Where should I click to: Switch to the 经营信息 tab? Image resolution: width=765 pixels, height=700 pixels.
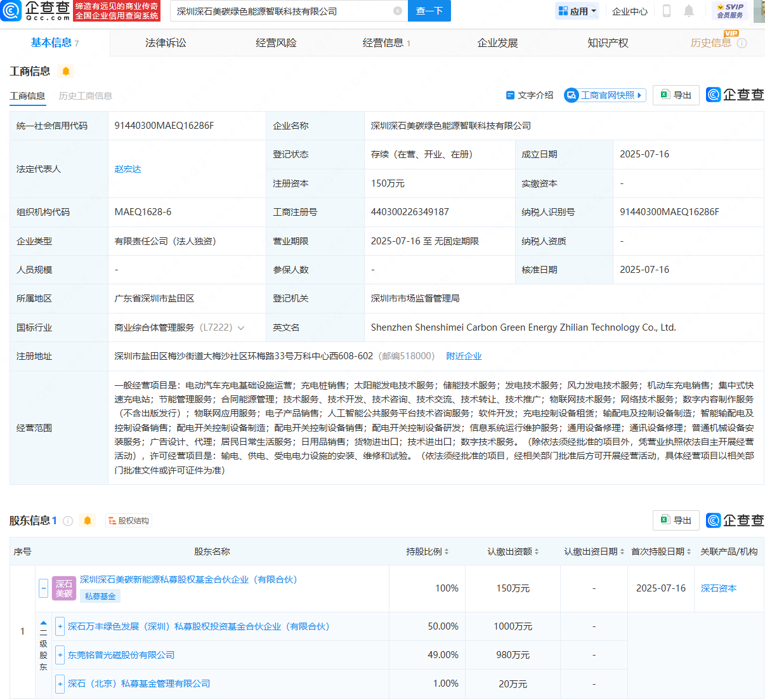(386, 43)
